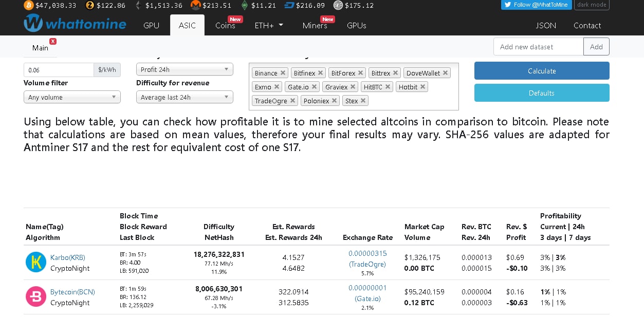Viewport: 644px width, 317px height.
Task: Click the WhatToMine logo
Action: [x=75, y=23]
